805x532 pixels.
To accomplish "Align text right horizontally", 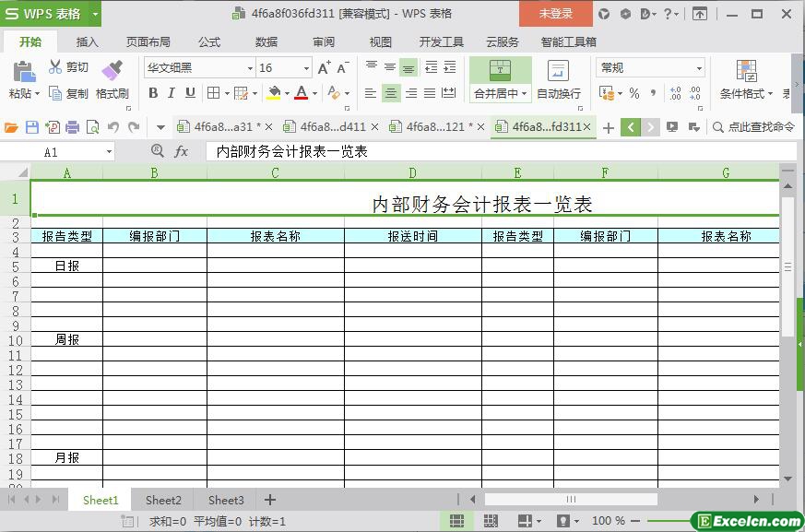I will [x=410, y=93].
